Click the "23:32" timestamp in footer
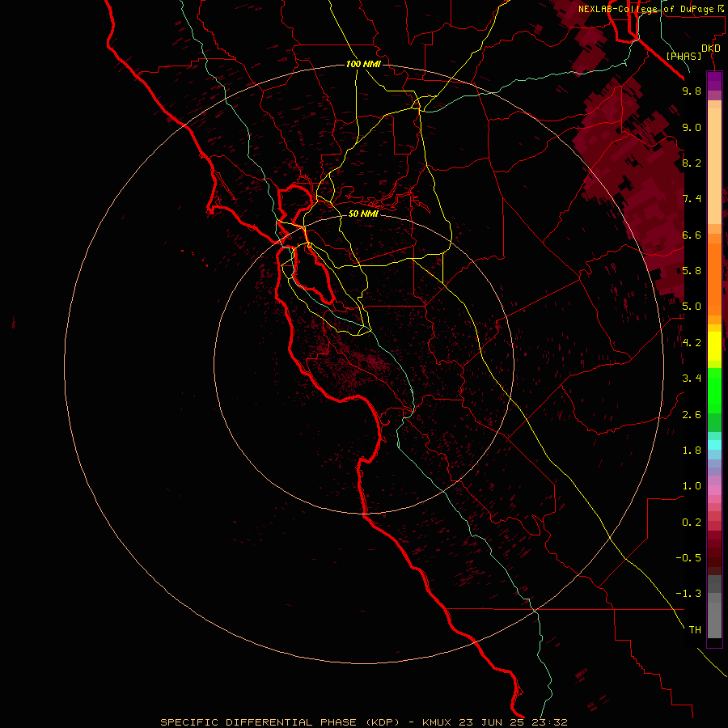The width and height of the screenshot is (728, 728). 550,722
